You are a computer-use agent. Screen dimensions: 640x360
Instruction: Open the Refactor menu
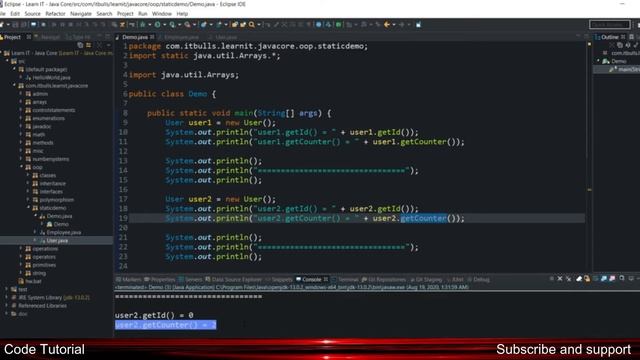pyautogui.click(x=55, y=13)
